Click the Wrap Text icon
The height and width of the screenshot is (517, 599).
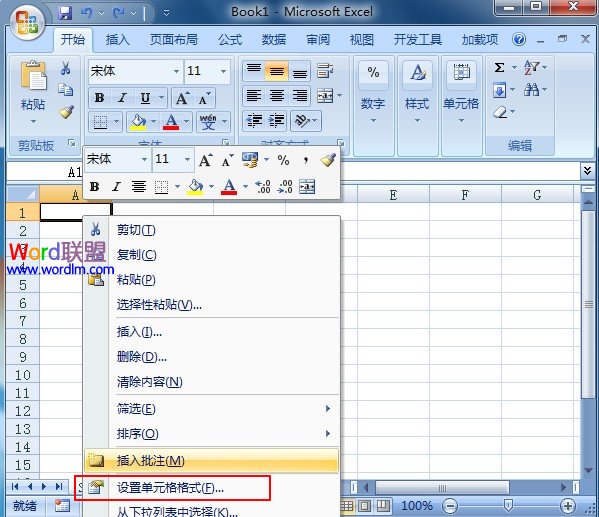tap(325, 71)
